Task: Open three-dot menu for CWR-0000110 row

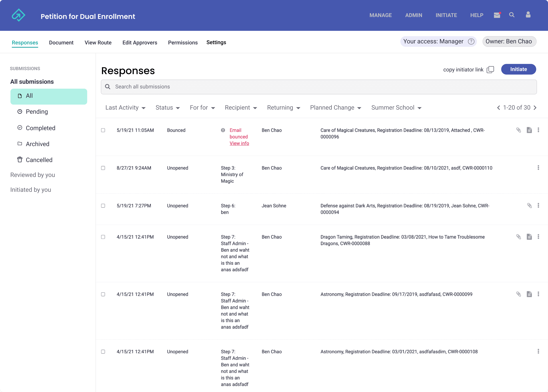Action: 538,168
